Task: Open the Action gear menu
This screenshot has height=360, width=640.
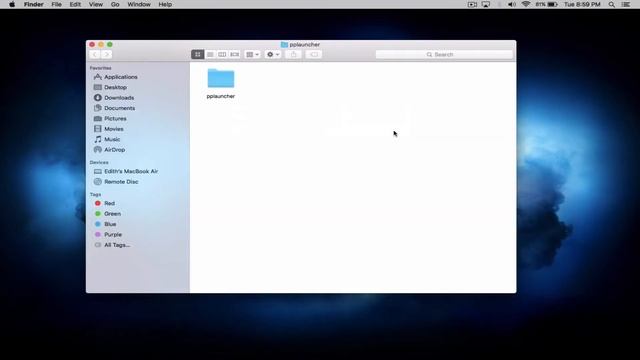Action: (x=273, y=54)
